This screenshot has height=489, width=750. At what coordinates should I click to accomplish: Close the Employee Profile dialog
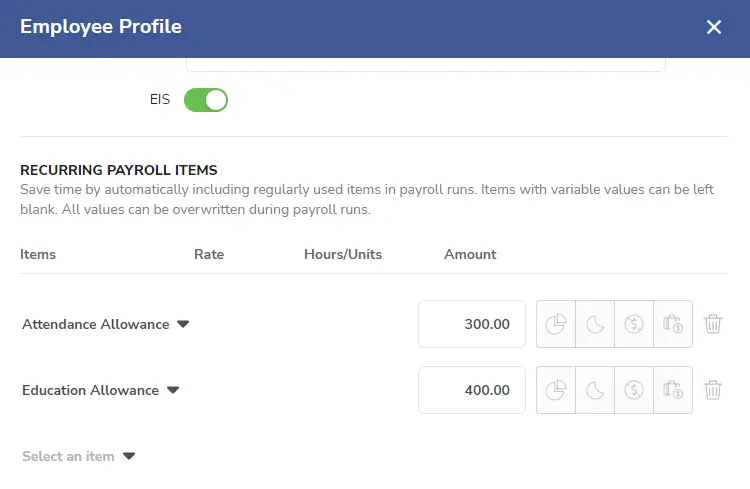pyautogui.click(x=714, y=27)
